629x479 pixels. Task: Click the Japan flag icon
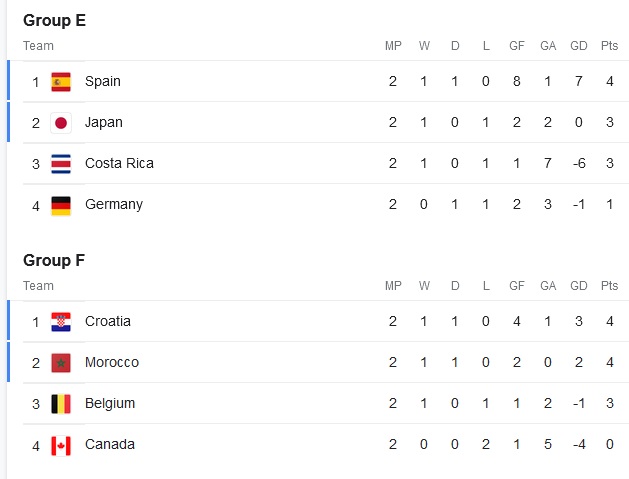point(61,122)
